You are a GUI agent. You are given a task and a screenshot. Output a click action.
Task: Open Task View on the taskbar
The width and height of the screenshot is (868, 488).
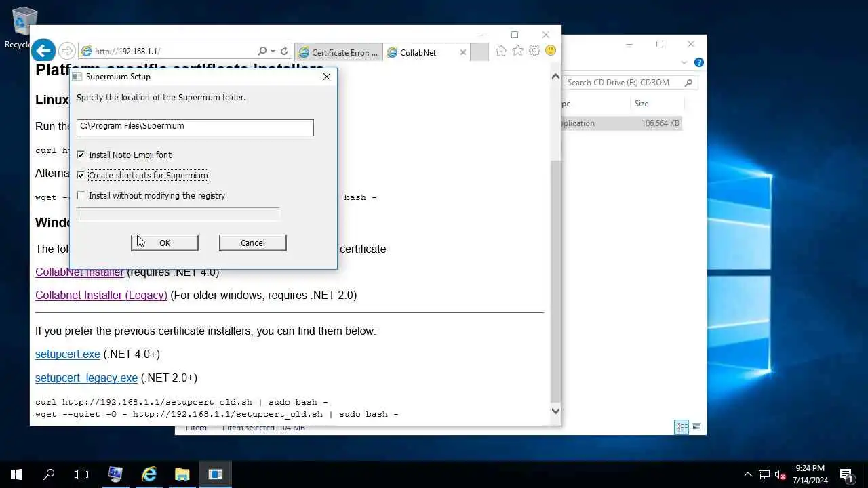(x=81, y=474)
